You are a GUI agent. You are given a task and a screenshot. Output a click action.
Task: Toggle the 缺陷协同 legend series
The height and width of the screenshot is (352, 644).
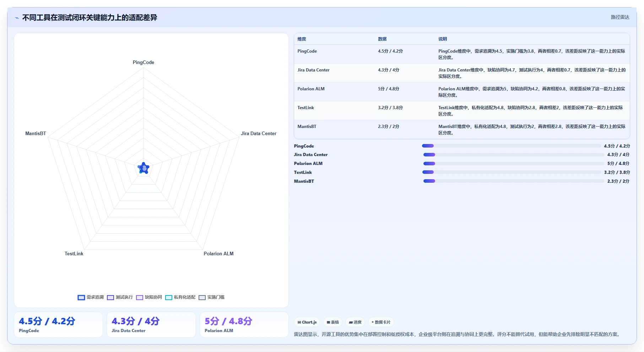coord(149,297)
